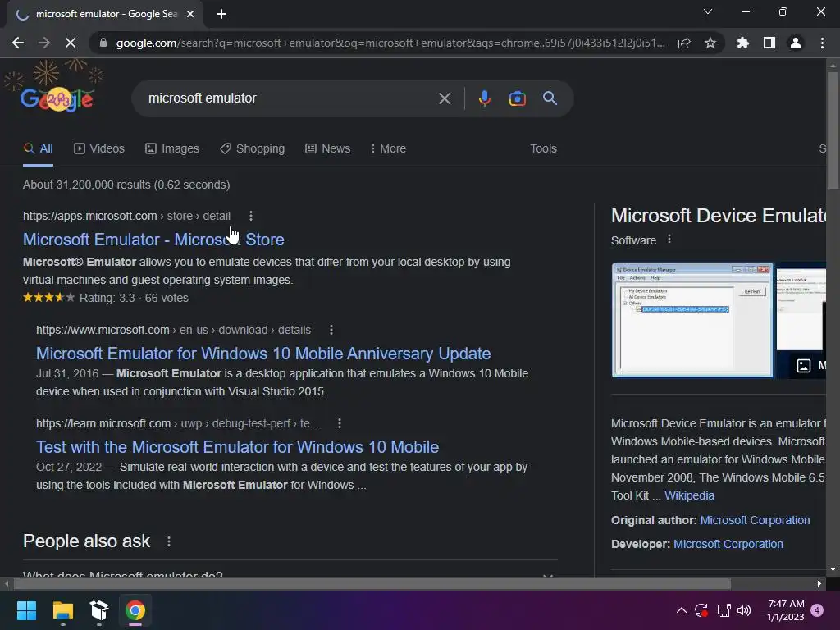This screenshot has height=630, width=840.
Task: Click the vertical page scrollbar
Action: pos(833,130)
